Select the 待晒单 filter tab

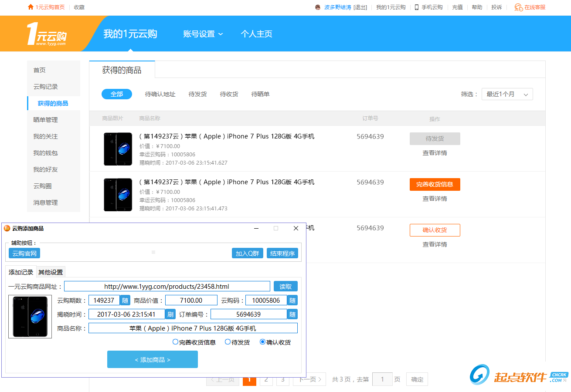[261, 94]
